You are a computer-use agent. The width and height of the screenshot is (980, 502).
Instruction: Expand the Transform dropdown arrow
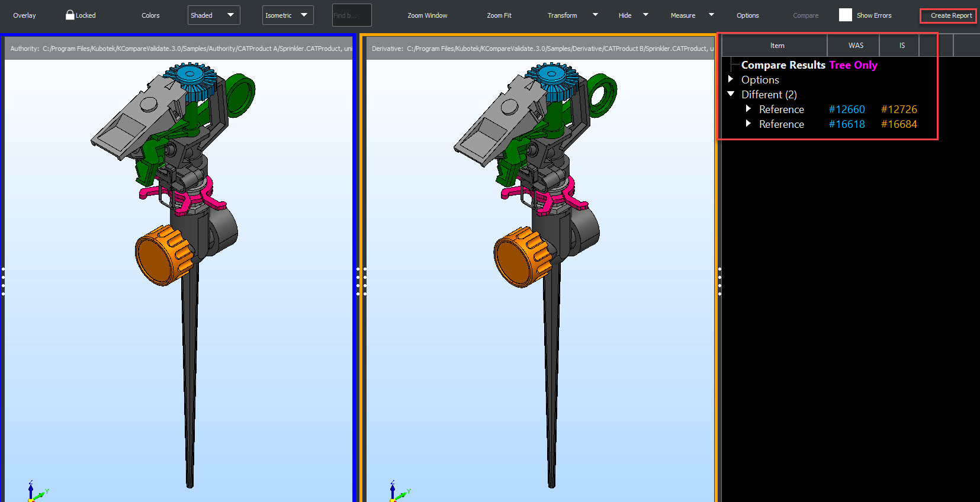[595, 15]
